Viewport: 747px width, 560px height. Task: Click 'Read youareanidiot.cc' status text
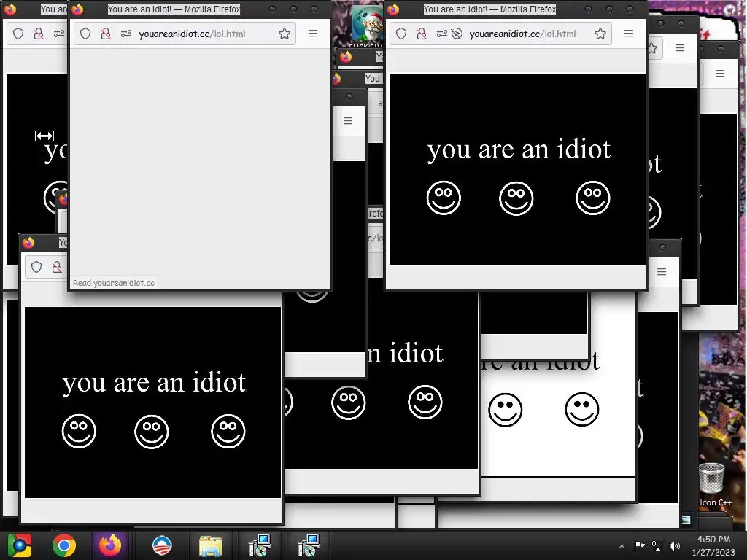[x=113, y=283]
